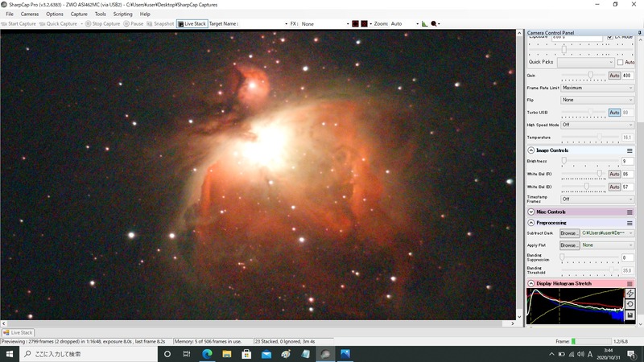Open the Subtract Dark file dropdown
The height and width of the screenshot is (362, 644).
pos(608,233)
